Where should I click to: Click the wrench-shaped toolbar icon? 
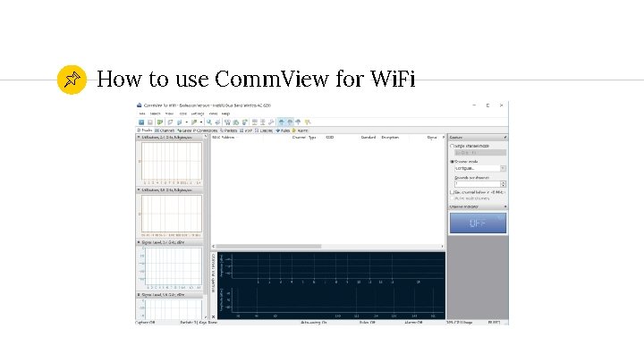coord(272,122)
